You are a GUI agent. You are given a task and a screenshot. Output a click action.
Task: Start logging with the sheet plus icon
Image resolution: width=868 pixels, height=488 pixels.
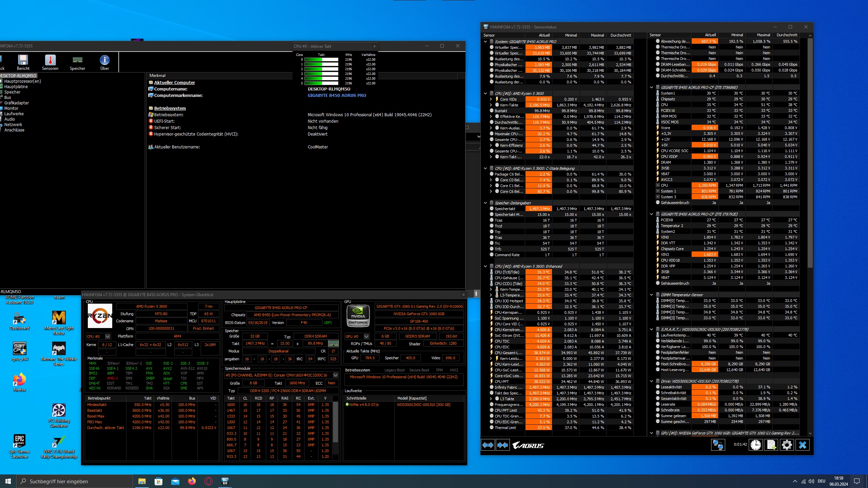(771, 445)
